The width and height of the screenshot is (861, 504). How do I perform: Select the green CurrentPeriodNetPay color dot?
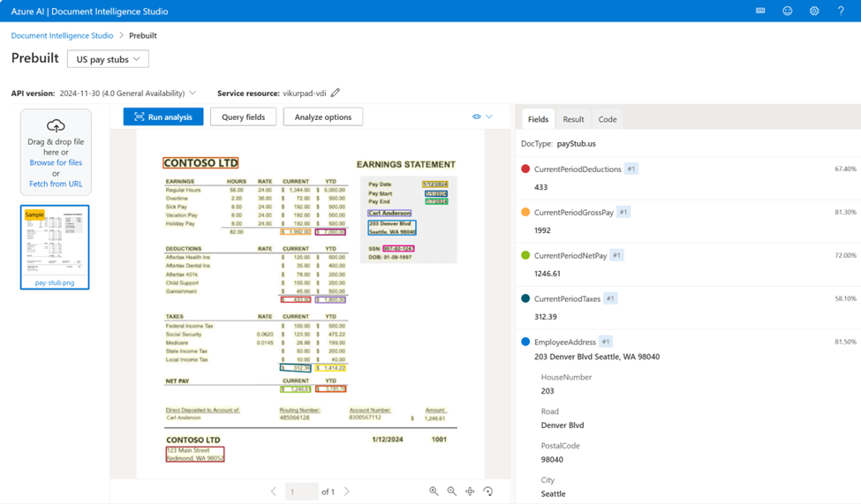coord(525,255)
